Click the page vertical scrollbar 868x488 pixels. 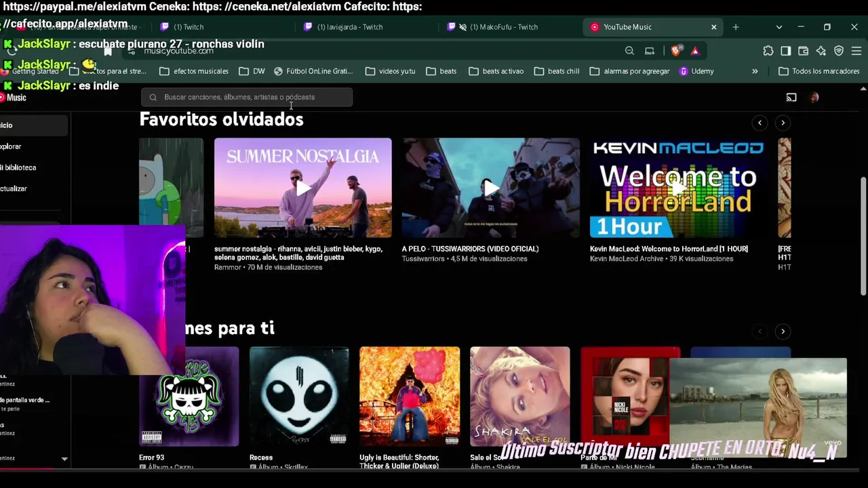[x=863, y=236]
